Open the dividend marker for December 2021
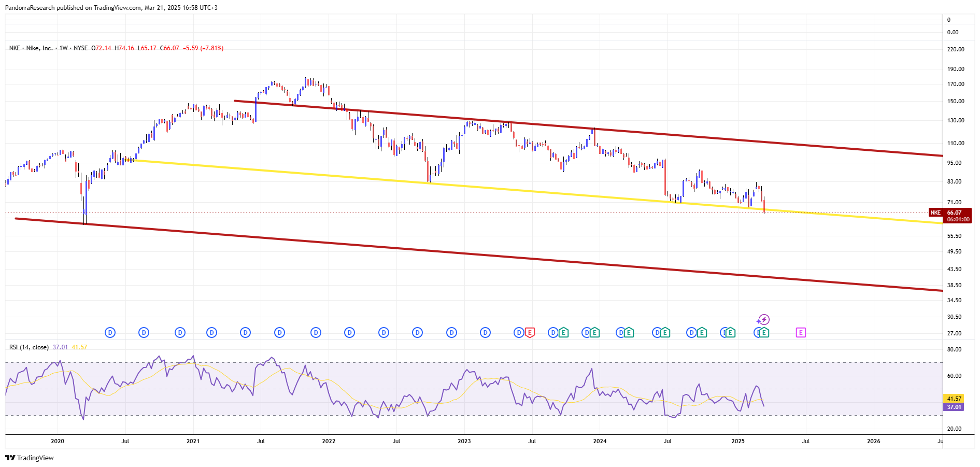 (316, 332)
